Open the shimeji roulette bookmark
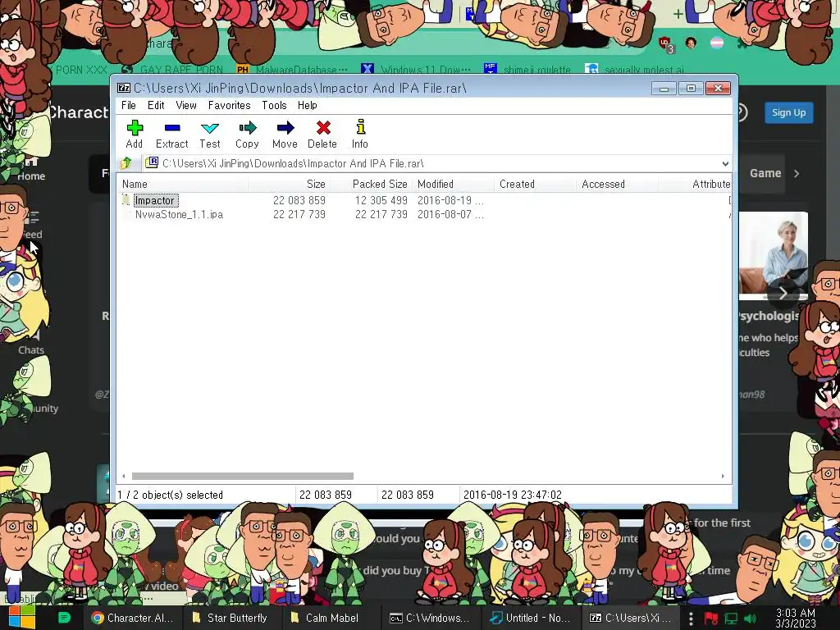 [527, 70]
